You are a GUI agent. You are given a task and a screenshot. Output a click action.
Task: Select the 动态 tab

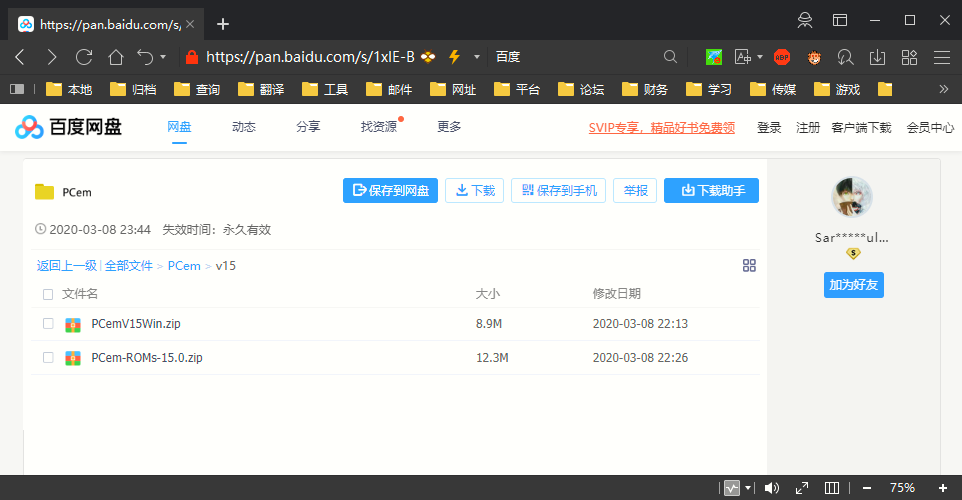click(244, 127)
